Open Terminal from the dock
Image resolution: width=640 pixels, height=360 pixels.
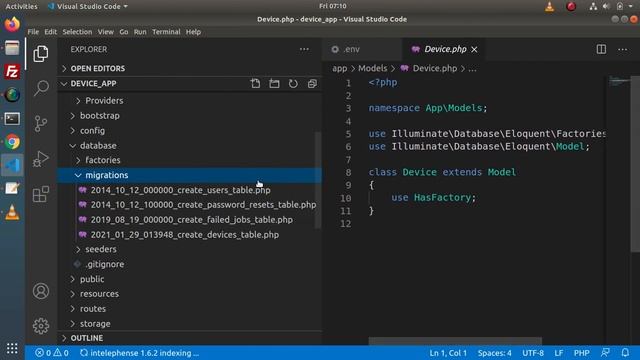[12, 119]
